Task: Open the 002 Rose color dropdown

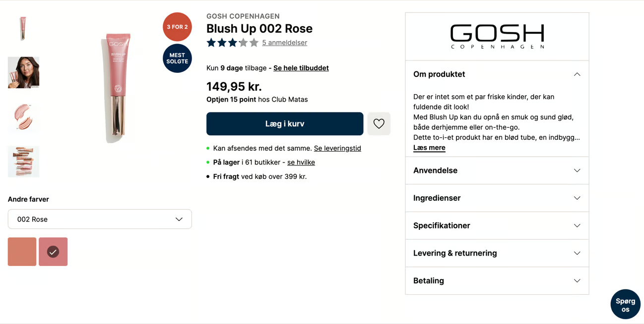Action: point(100,219)
